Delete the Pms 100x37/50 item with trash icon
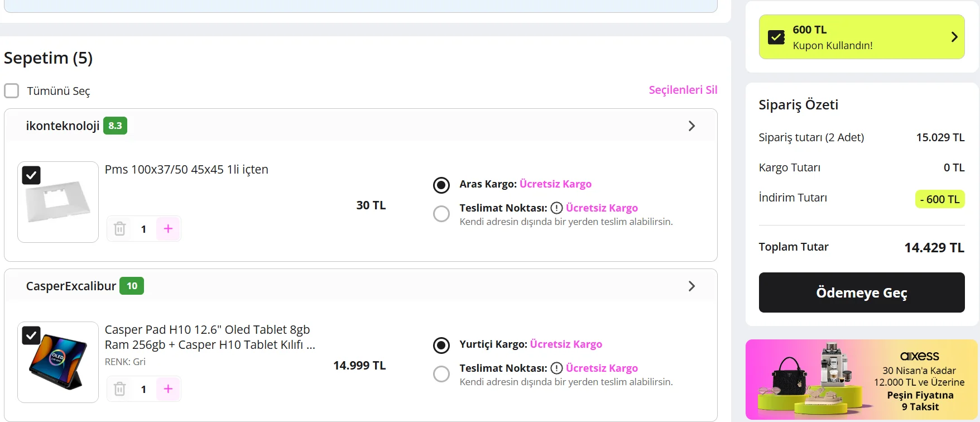Image resolution: width=980 pixels, height=422 pixels. 119,229
